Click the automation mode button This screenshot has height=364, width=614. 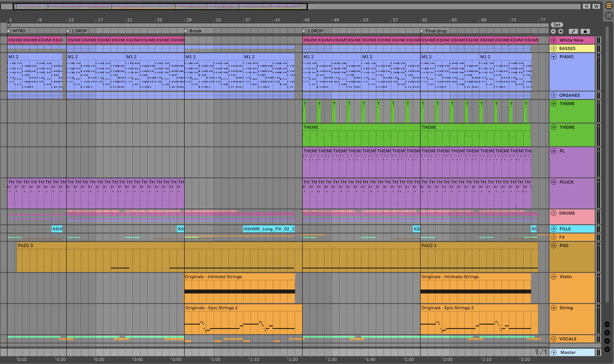(573, 31)
